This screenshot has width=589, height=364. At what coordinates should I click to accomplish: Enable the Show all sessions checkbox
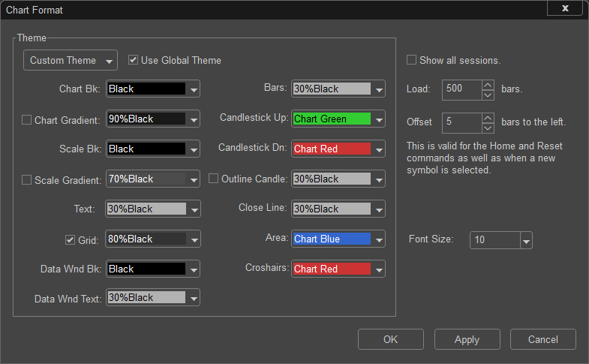411,60
